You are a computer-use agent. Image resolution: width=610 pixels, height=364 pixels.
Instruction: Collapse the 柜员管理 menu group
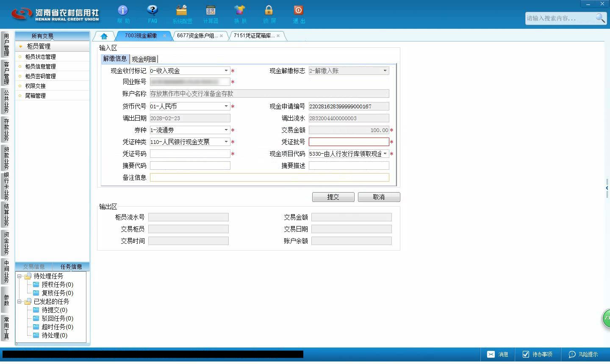click(x=20, y=47)
